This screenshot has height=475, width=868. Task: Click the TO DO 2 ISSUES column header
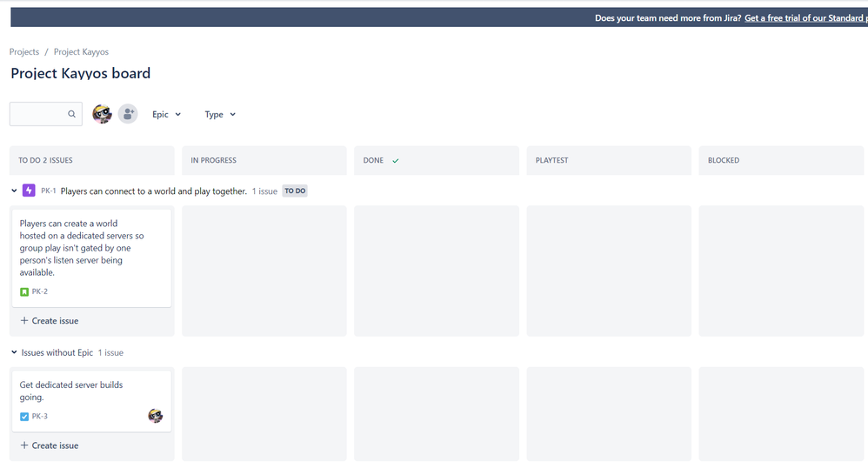[x=92, y=161]
